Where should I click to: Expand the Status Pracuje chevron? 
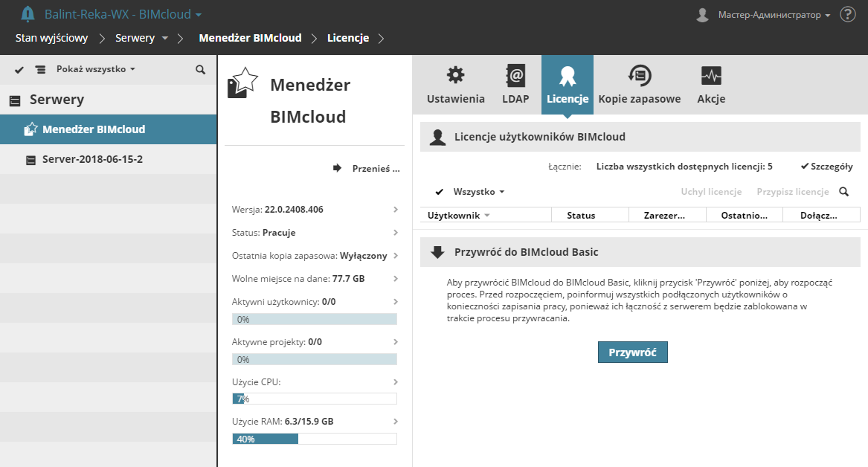point(395,233)
